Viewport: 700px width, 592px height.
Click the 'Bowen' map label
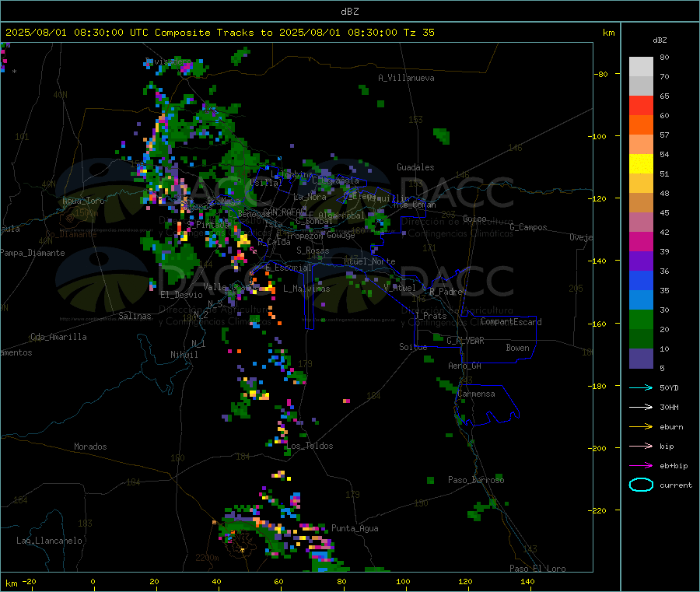pos(517,348)
